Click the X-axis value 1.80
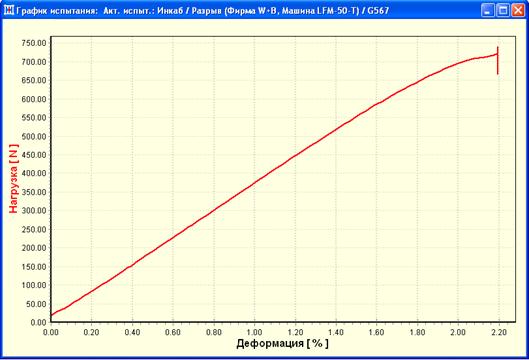 417,332
